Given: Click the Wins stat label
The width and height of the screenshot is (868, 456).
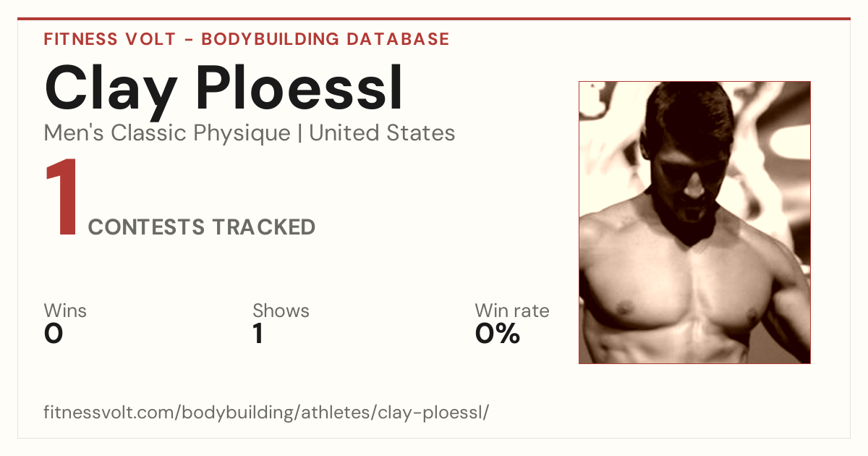Looking at the screenshot, I should pos(65,311).
